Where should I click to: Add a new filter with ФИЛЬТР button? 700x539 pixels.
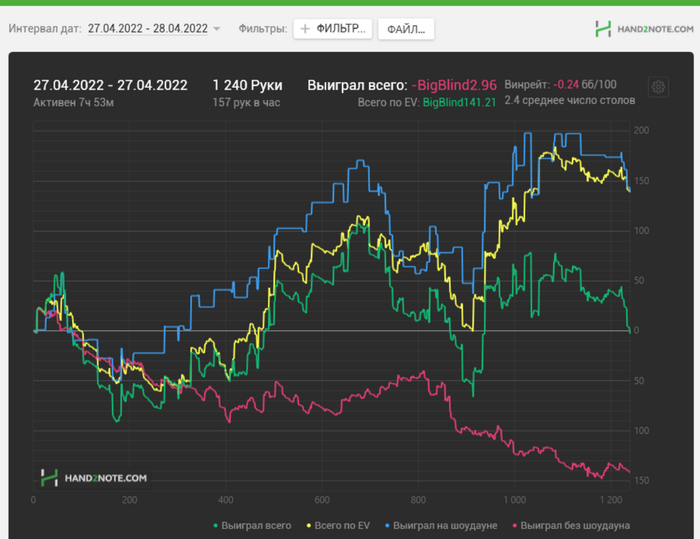coord(333,29)
